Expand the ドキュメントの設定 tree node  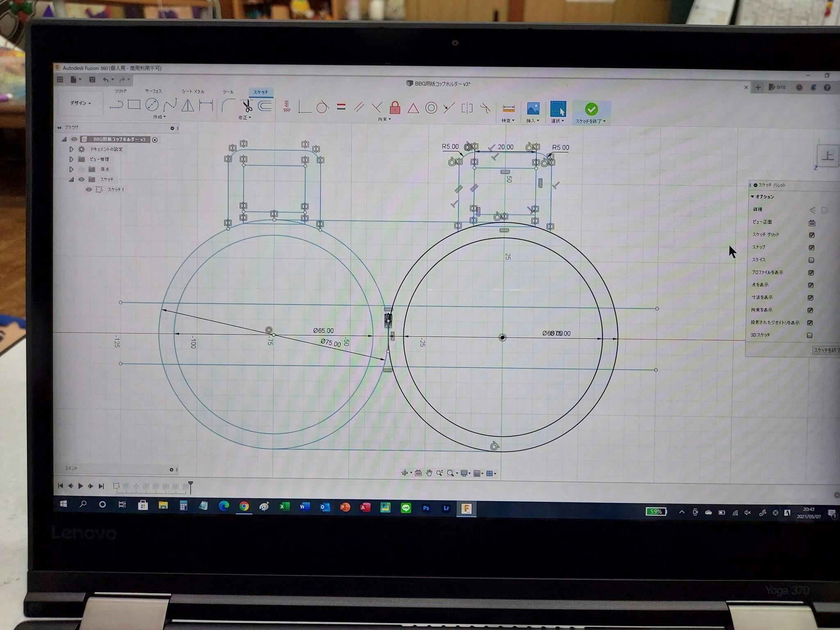(x=71, y=149)
